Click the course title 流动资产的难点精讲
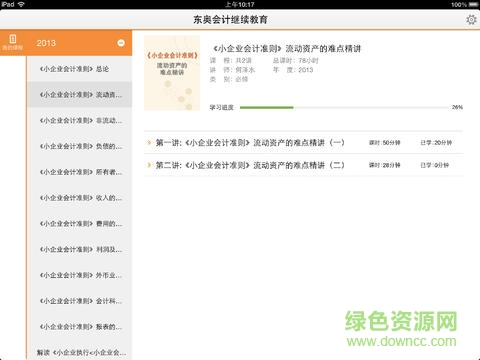Screen dimensions: 480x360 (287, 49)
